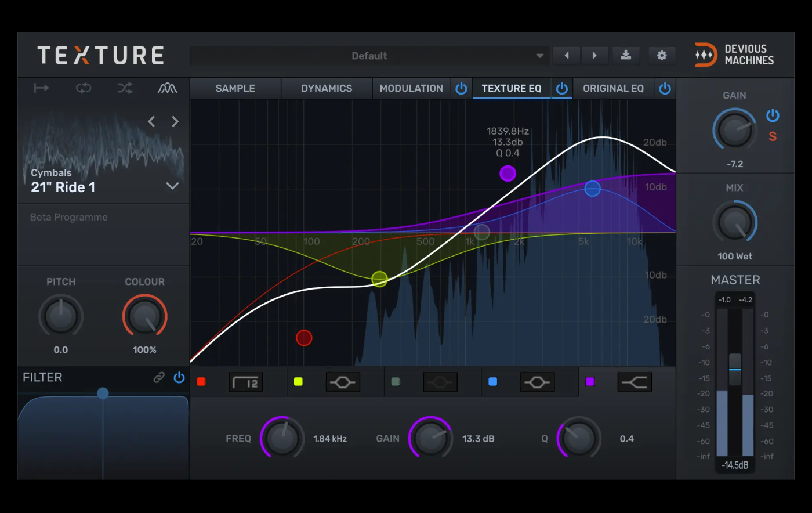
Task: Click the TEXTURE logo title
Action: (x=101, y=56)
